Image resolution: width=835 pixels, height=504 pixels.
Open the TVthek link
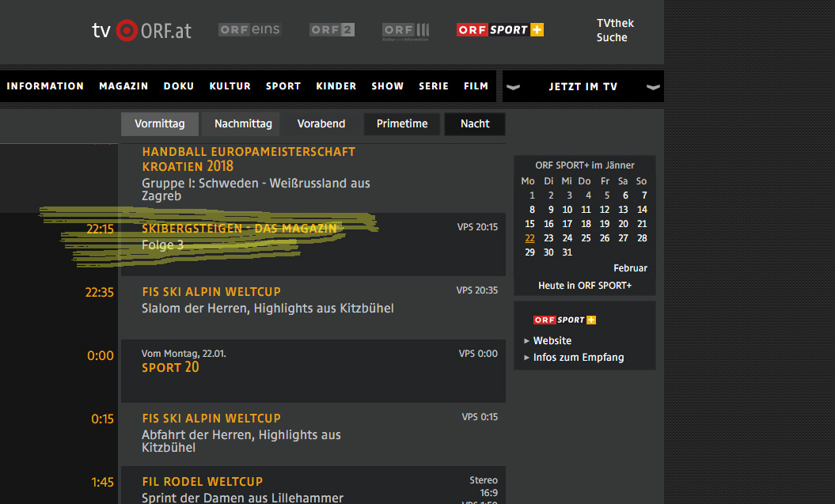pyautogui.click(x=615, y=24)
